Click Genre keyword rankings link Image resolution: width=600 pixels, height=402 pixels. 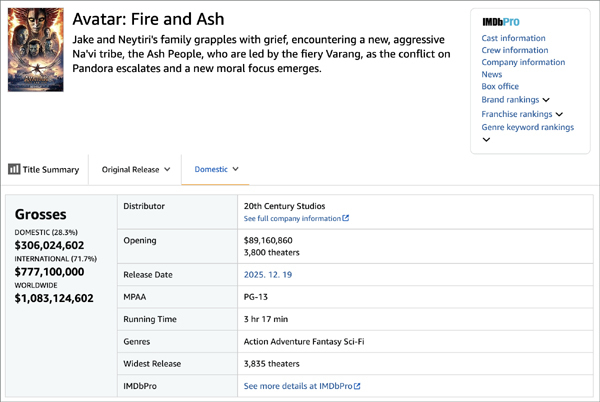coord(527,127)
